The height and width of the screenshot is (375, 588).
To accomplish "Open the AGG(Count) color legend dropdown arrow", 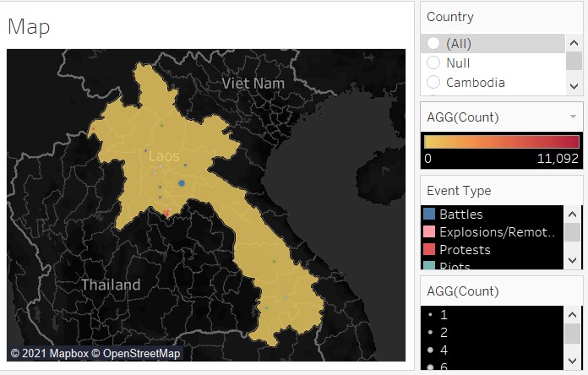I will click(x=574, y=117).
